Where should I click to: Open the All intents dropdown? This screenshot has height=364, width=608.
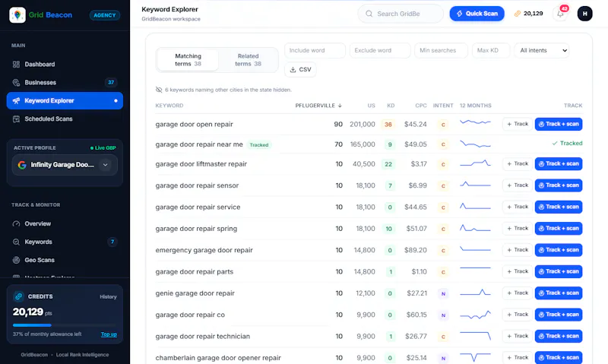542,50
